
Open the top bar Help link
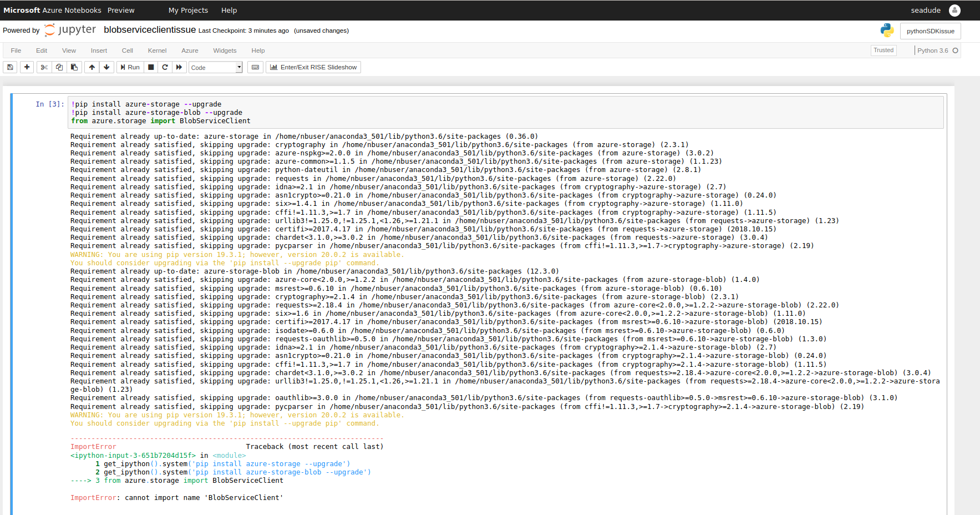coord(229,10)
